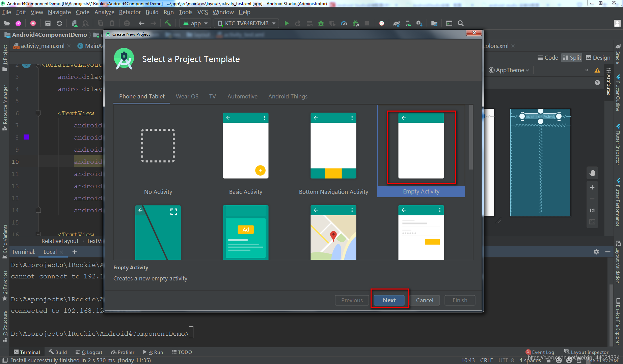Click the zoom in plus in design view
This screenshot has height=364, width=623.
(592, 187)
